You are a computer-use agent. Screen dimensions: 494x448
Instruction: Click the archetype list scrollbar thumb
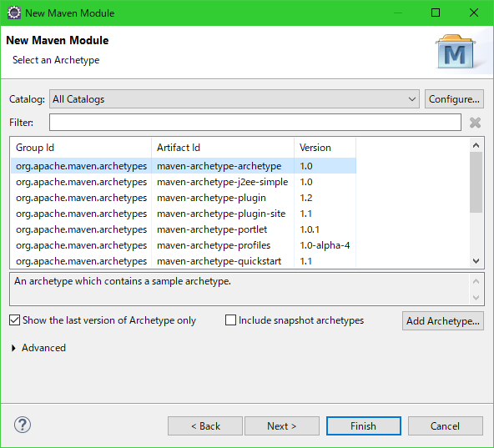pyautogui.click(x=476, y=183)
